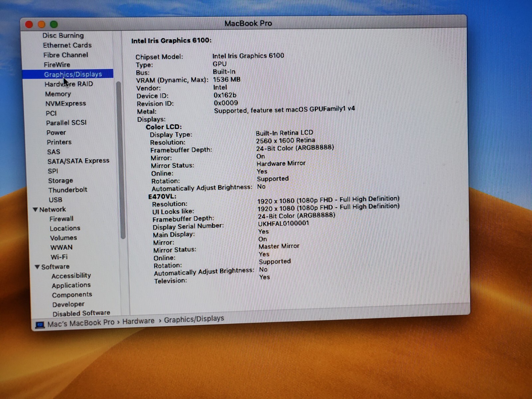Viewport: 532px width, 399px height.
Task: Show the Applications list
Action: [71, 285]
